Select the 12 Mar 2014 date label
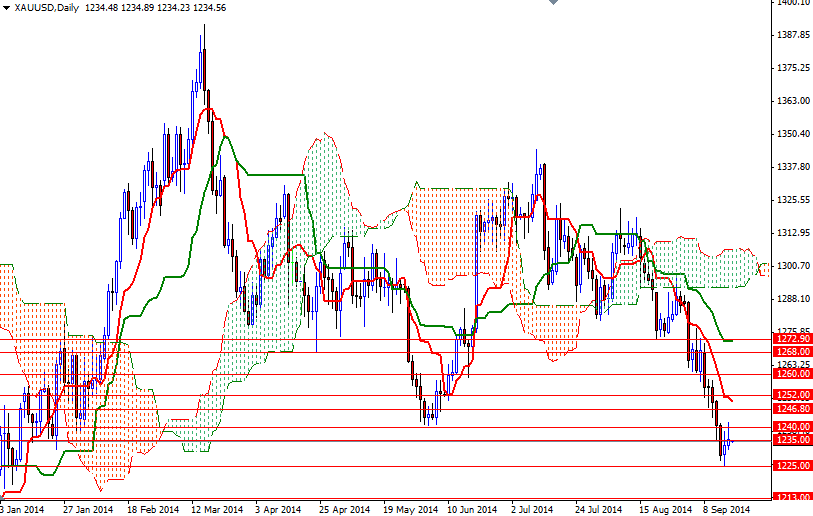The height and width of the screenshot is (516, 813). click(216, 509)
